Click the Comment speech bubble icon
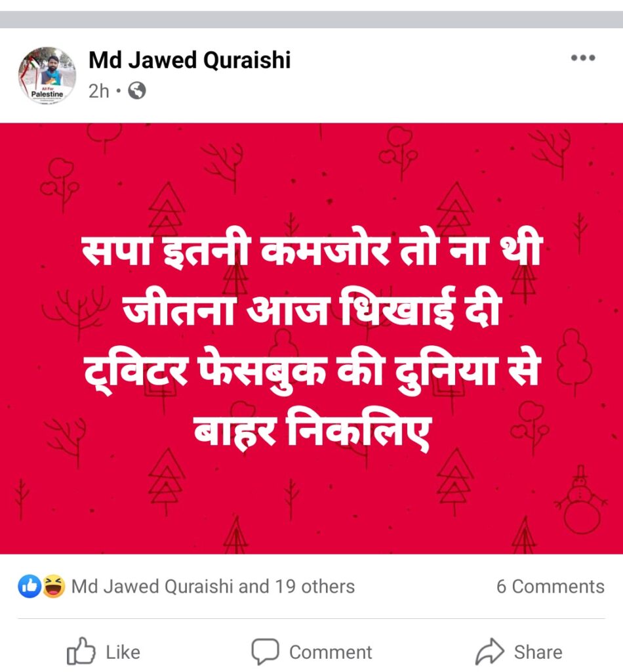The height and width of the screenshot is (672, 623). point(265,652)
